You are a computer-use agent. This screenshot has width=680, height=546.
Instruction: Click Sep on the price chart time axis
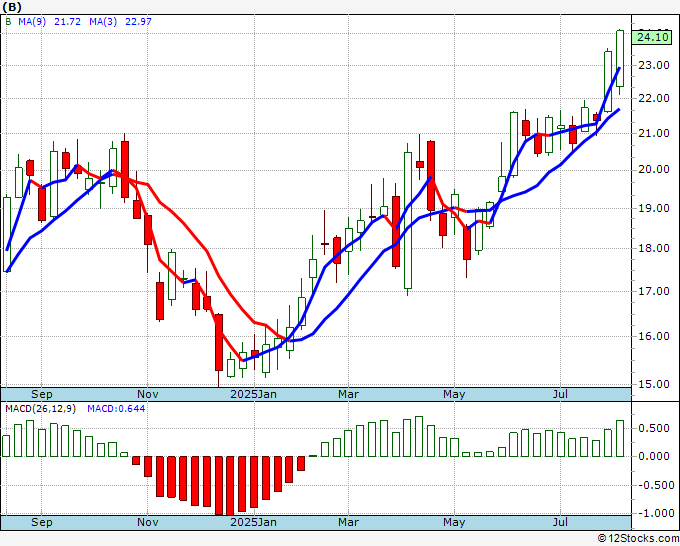click(42, 394)
